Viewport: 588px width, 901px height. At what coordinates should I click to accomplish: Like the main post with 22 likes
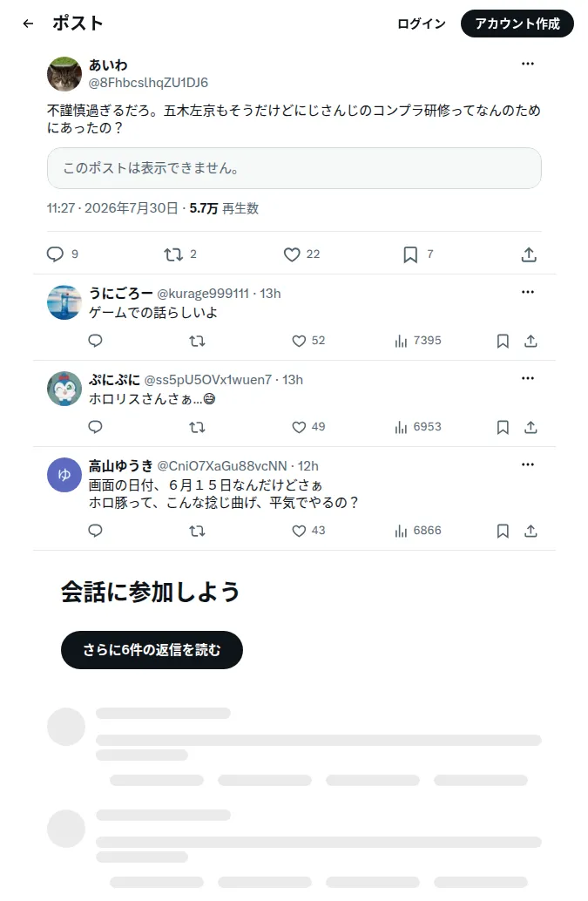(292, 254)
